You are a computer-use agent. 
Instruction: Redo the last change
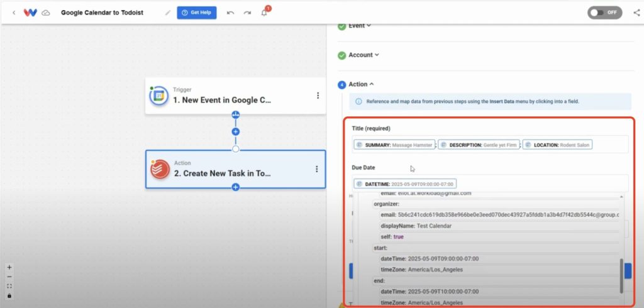click(x=247, y=13)
